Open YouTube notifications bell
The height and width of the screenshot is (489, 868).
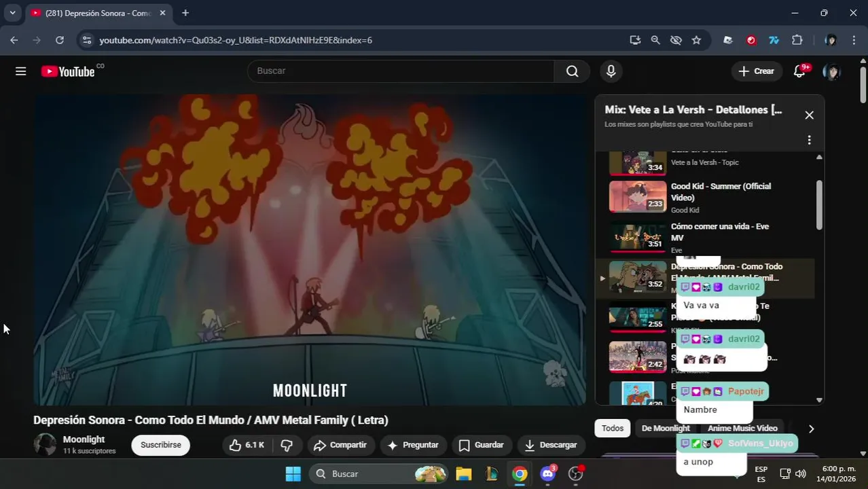pyautogui.click(x=799, y=71)
